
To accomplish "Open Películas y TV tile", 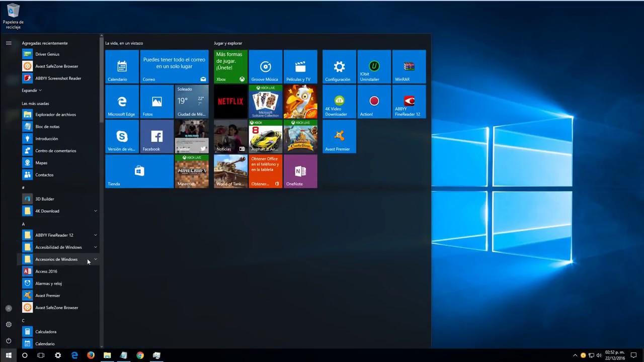I will (x=300, y=66).
